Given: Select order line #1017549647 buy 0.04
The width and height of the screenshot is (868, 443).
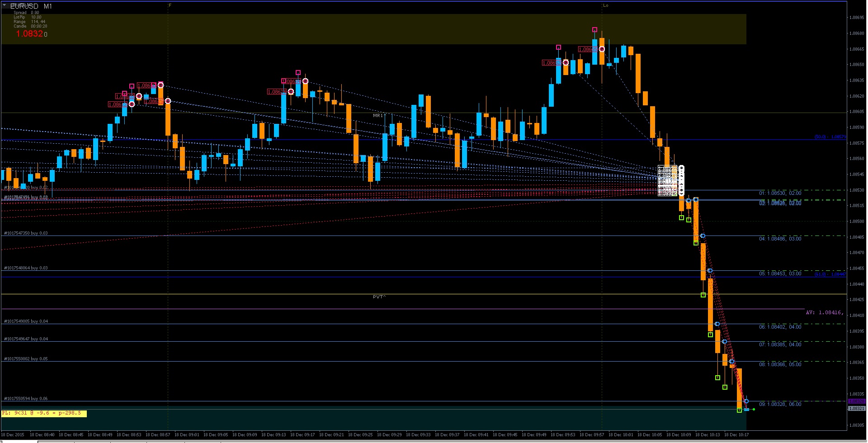Looking at the screenshot, I should (26, 339).
